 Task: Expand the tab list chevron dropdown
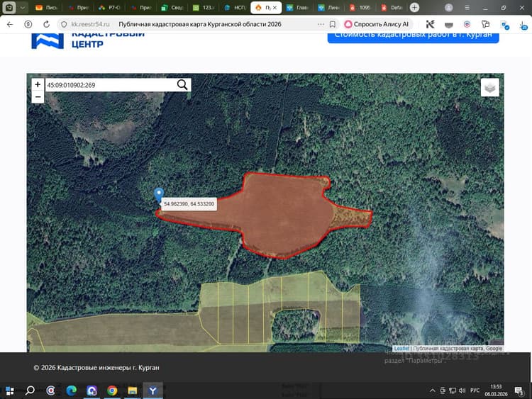click(x=23, y=8)
